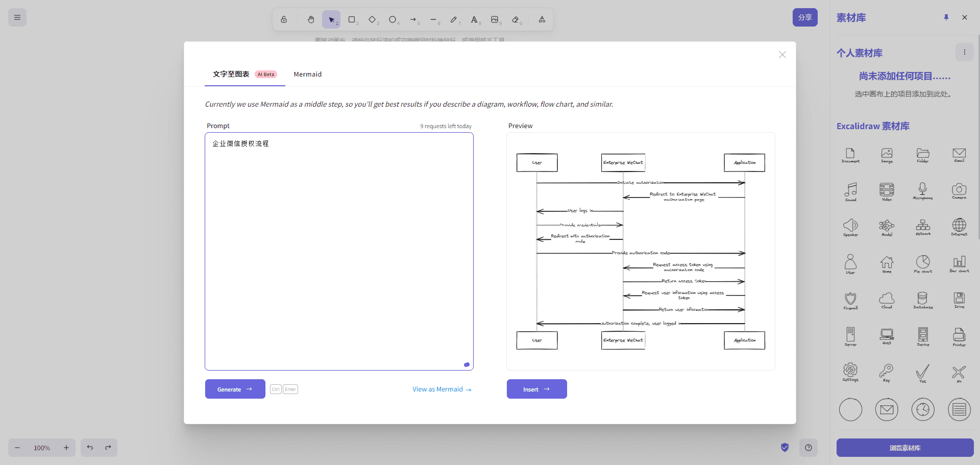Select the Rectangle shape tool
980x465 pixels.
(x=352, y=19)
